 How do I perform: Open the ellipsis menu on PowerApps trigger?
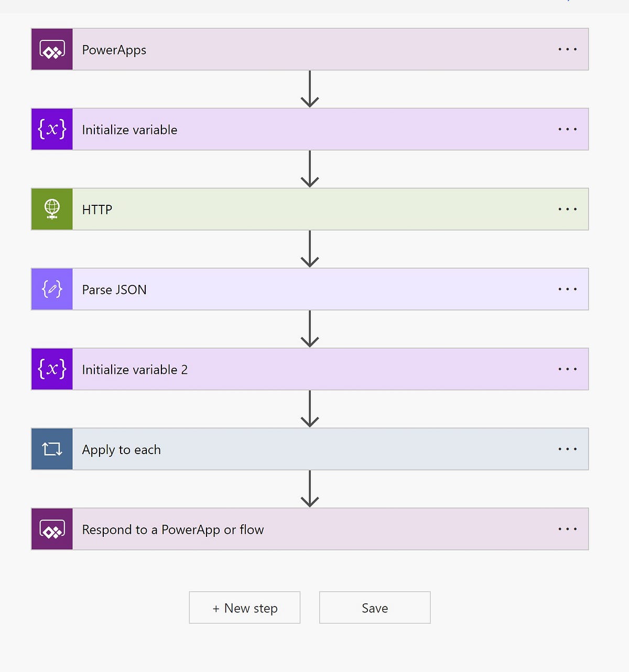[x=568, y=49]
